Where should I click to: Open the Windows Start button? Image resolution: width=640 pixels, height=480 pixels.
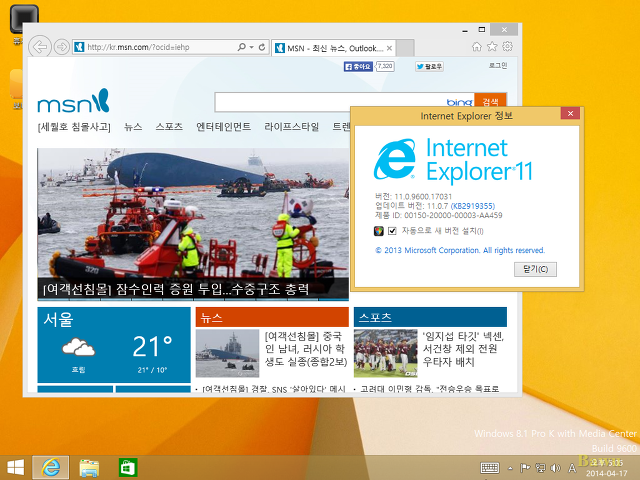point(16,467)
